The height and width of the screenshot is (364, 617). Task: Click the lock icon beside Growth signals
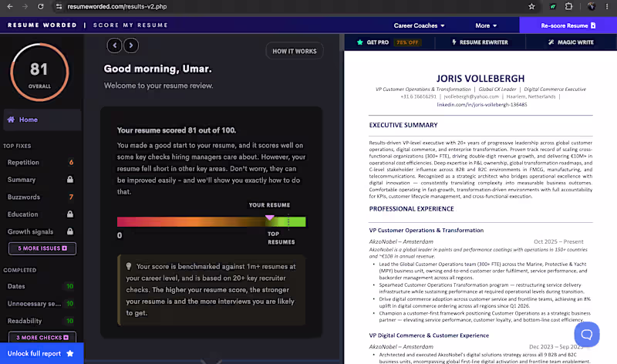[x=70, y=231]
